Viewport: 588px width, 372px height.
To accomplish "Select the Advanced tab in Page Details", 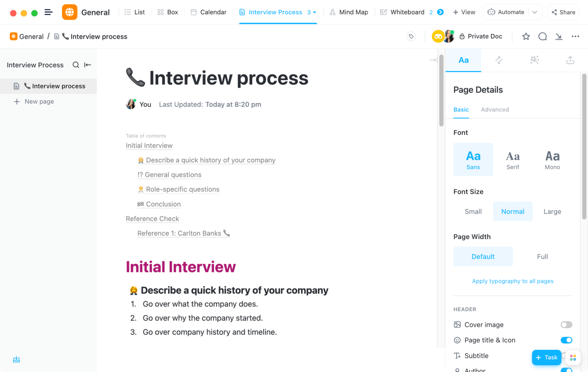I will coord(495,109).
